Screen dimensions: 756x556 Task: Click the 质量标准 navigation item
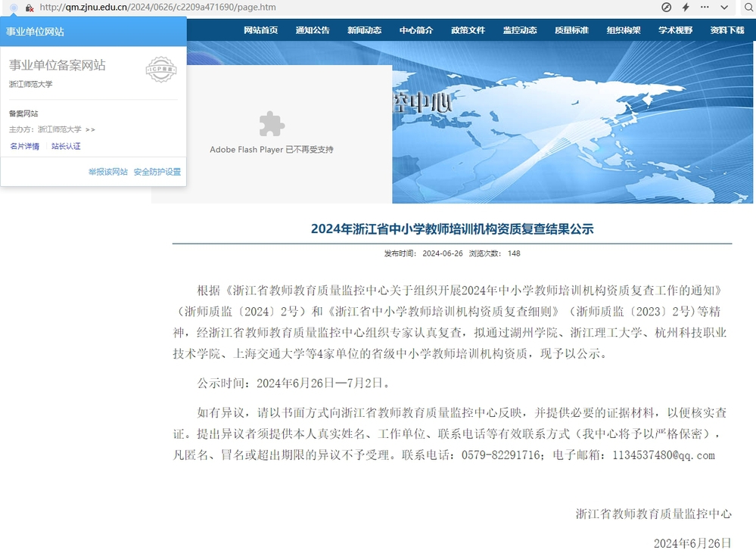pyautogui.click(x=571, y=30)
